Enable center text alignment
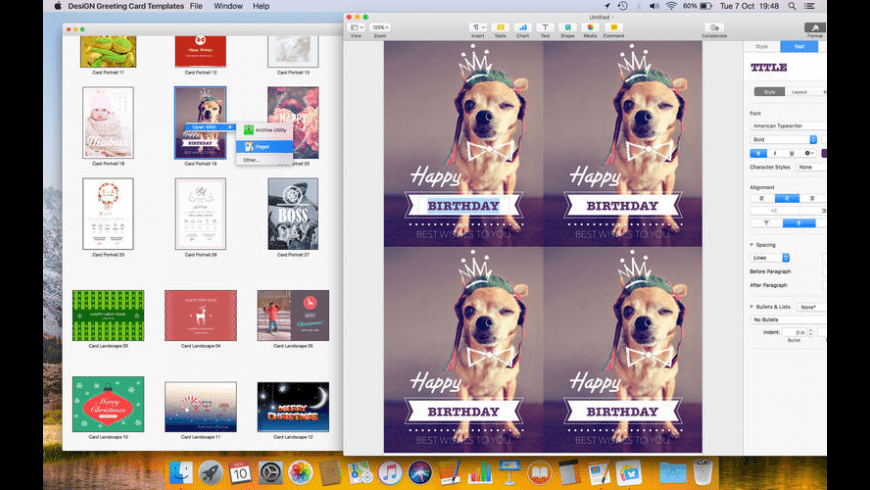870x490 pixels. 785,198
